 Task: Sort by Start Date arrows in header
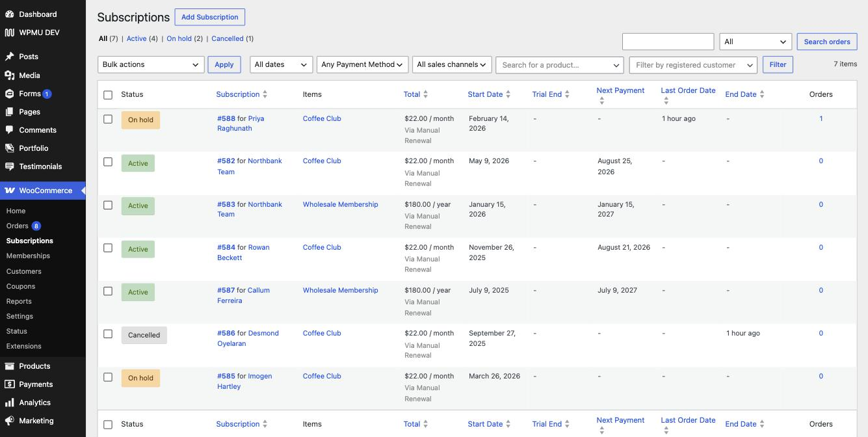pos(508,94)
